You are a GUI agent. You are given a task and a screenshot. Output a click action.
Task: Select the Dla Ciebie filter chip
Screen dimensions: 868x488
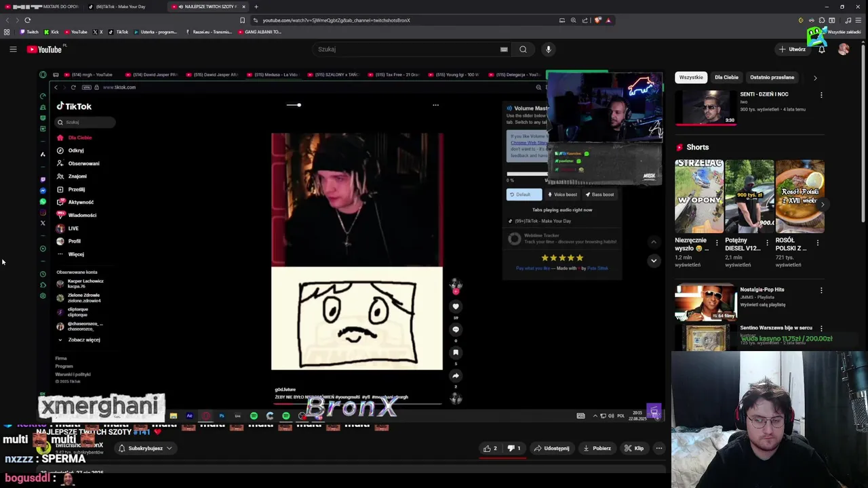(x=726, y=77)
